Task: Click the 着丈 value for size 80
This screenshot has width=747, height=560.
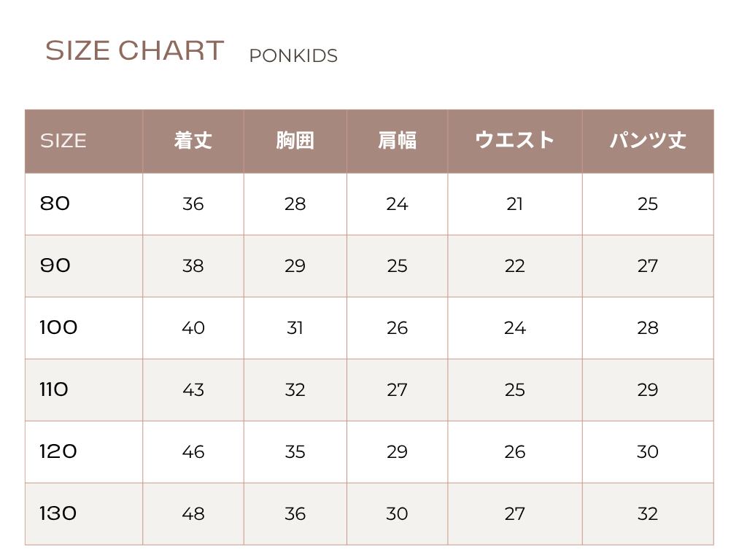Action: click(x=193, y=204)
